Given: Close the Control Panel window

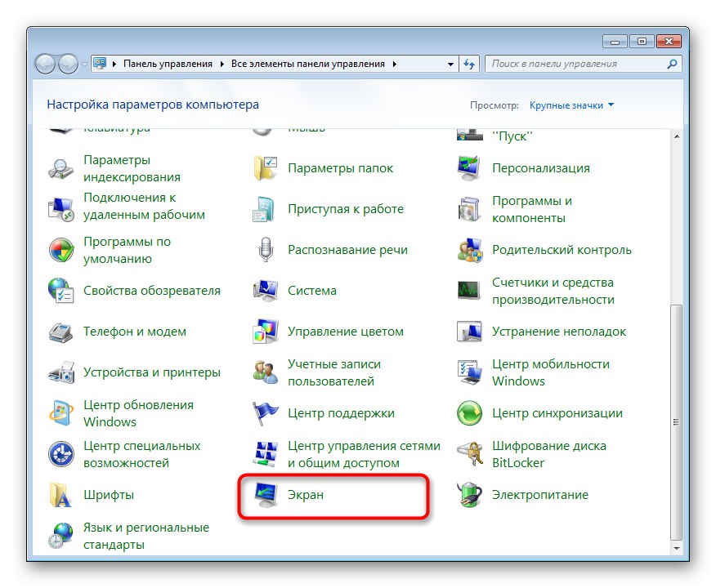Looking at the screenshot, I should click(x=669, y=42).
